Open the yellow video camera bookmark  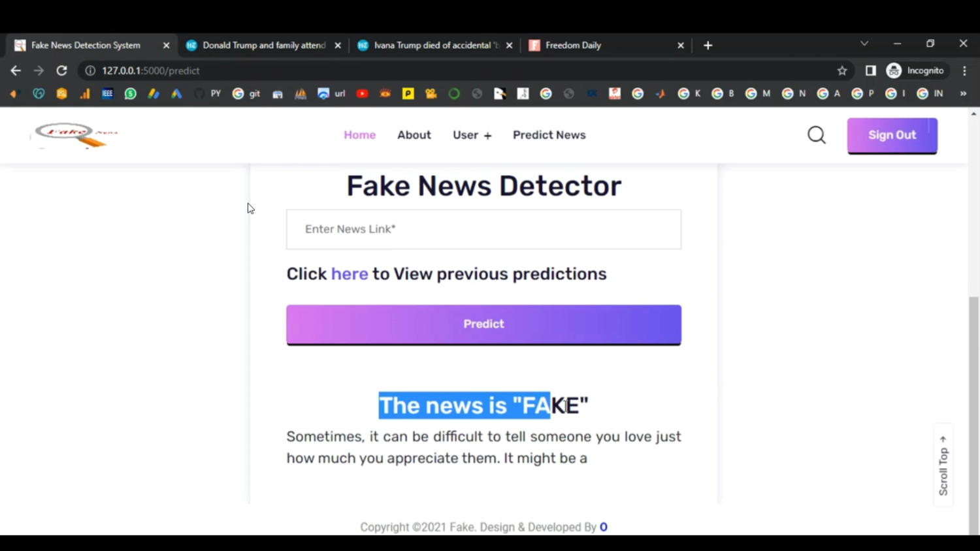pos(431,93)
